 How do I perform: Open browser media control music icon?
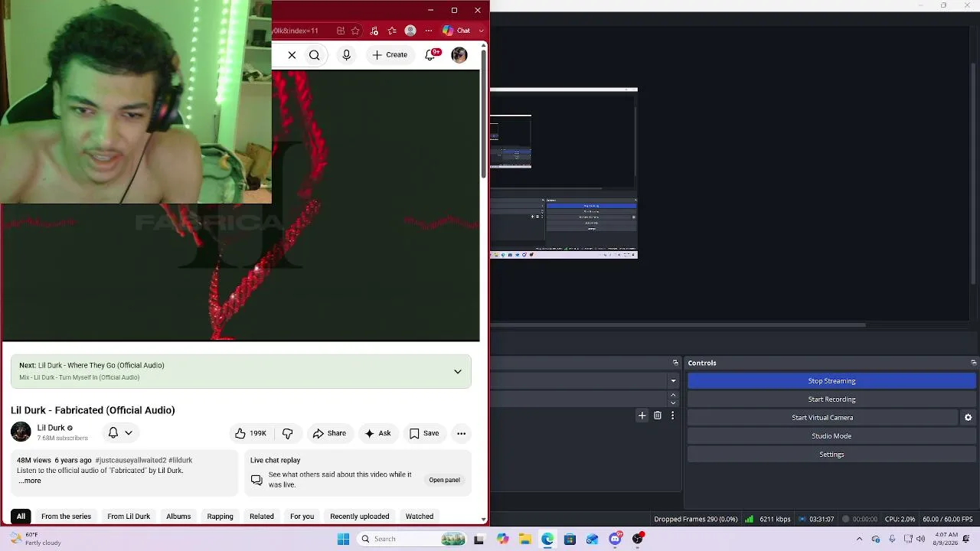point(374,31)
